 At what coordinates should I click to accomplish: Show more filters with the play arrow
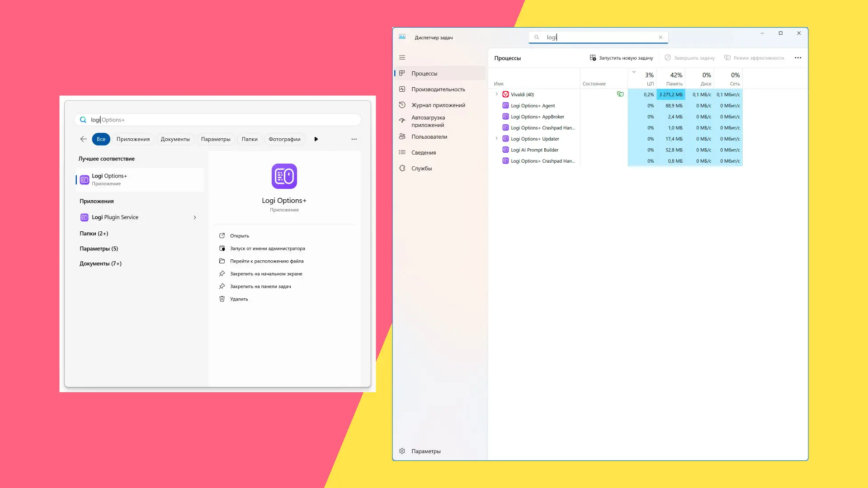click(316, 139)
